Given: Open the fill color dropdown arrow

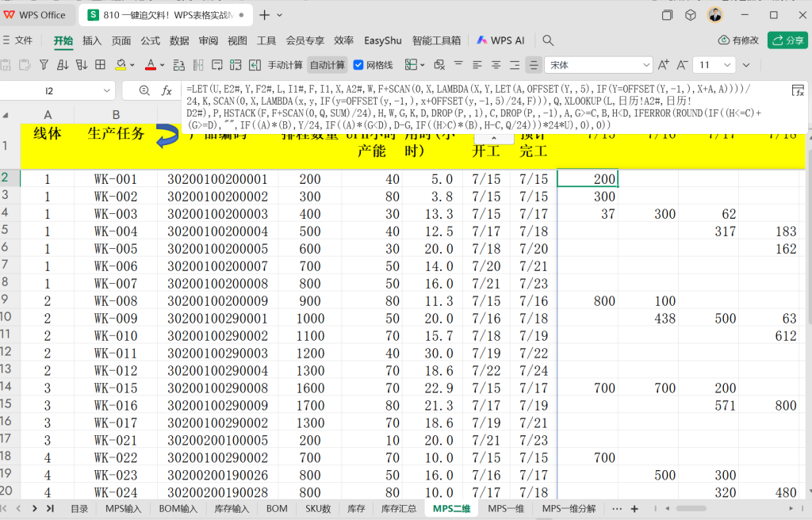Looking at the screenshot, I should 132,65.
